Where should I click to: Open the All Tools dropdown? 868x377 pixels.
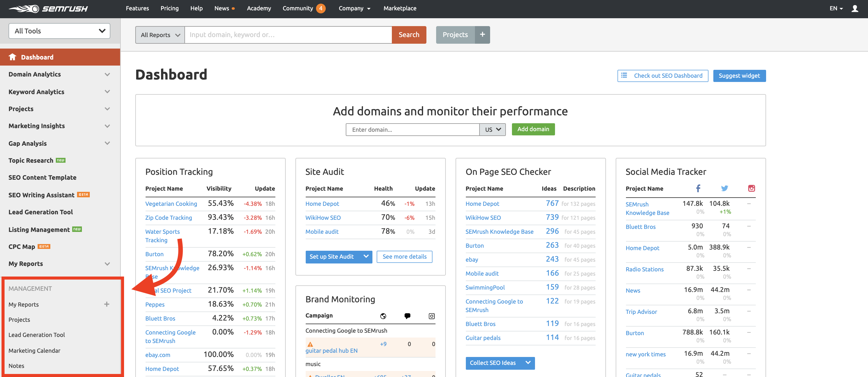point(59,31)
